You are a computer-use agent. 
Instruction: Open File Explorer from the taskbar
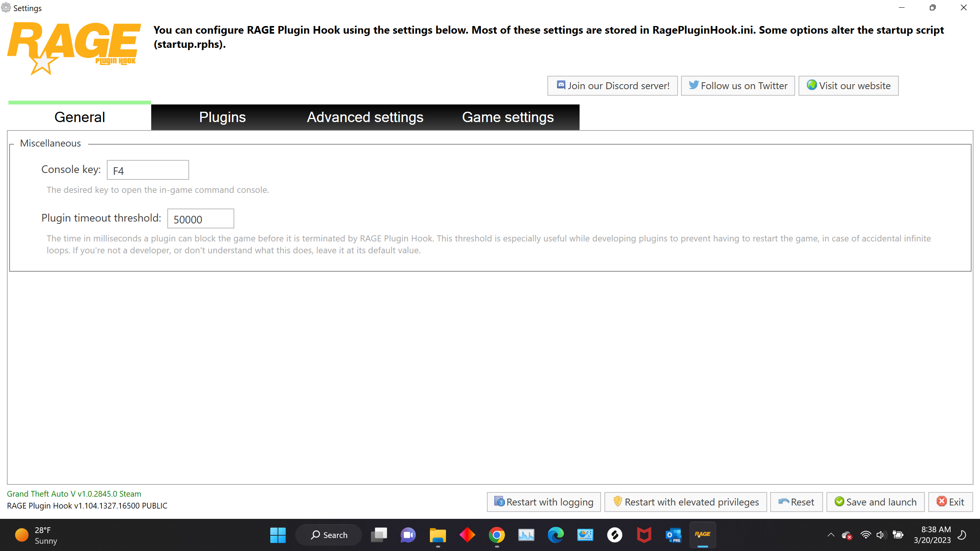438,535
